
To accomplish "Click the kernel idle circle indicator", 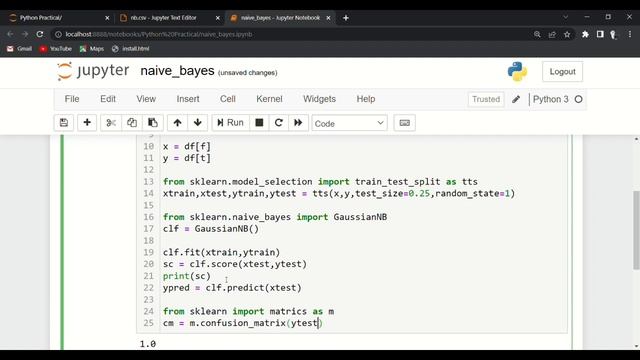I will coord(578,99).
